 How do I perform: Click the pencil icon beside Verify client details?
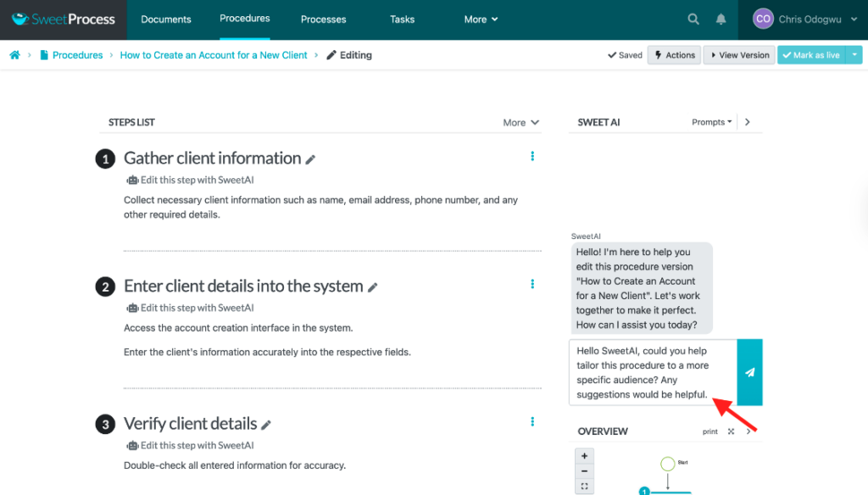(x=266, y=425)
